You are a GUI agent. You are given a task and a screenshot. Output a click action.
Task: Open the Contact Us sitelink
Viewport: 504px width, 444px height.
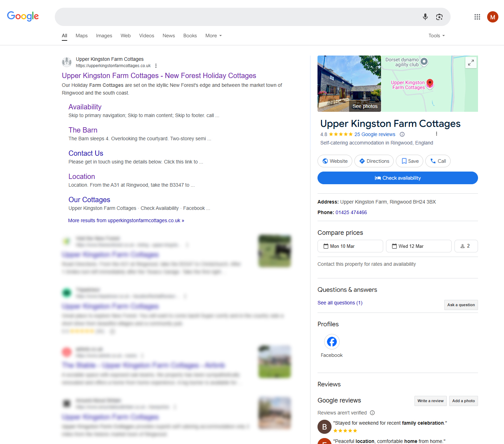[86, 153]
